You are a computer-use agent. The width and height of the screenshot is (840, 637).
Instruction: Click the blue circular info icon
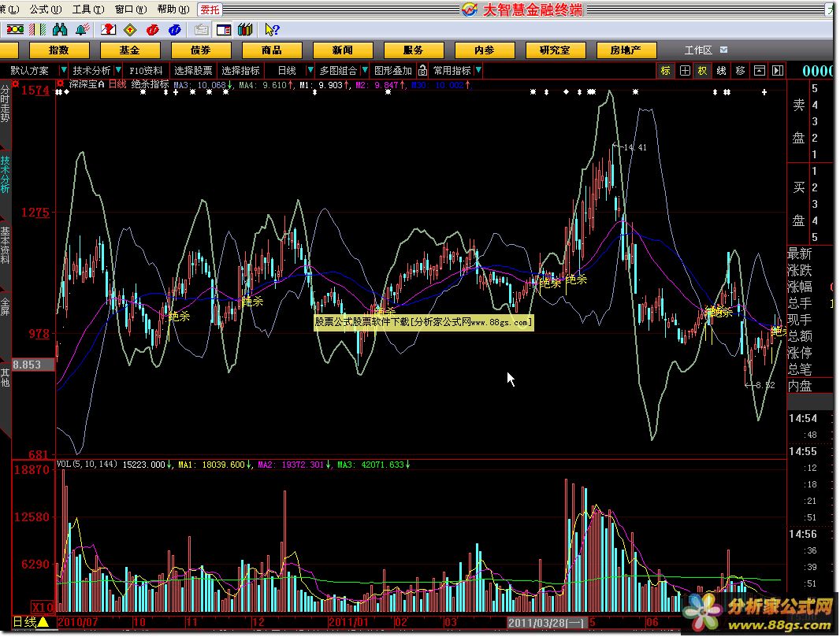[x=175, y=29]
